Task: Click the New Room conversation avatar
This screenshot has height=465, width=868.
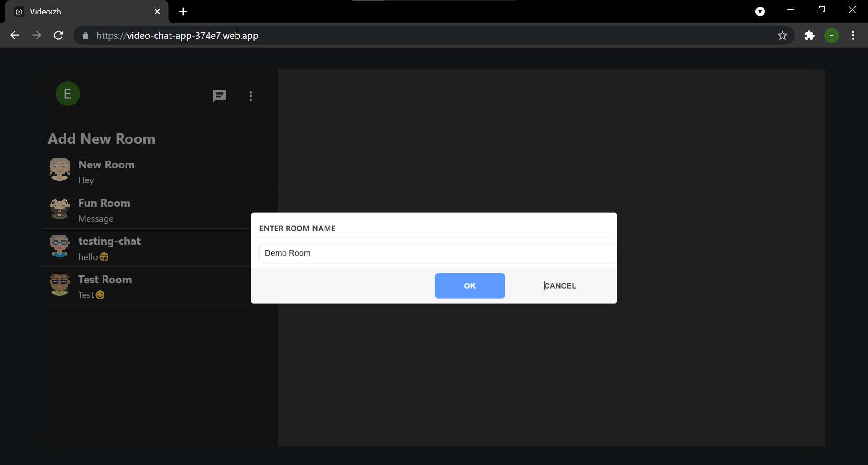Action: [59, 170]
